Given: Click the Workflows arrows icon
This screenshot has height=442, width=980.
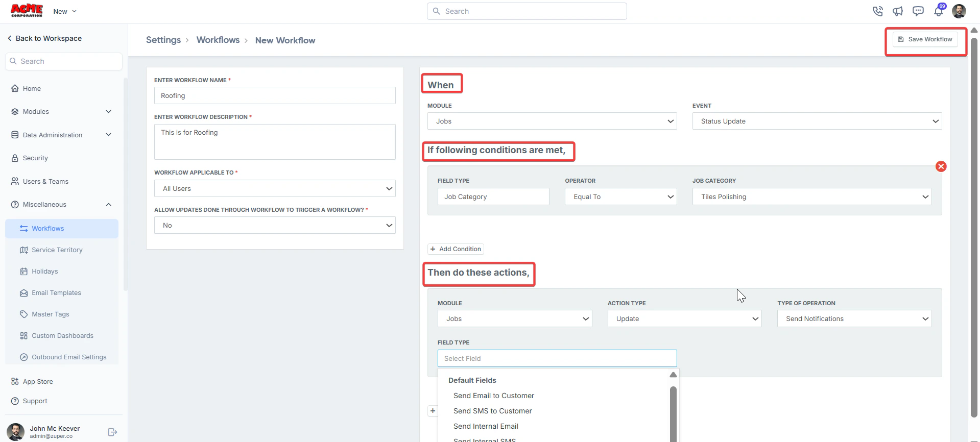Looking at the screenshot, I should coord(24,229).
